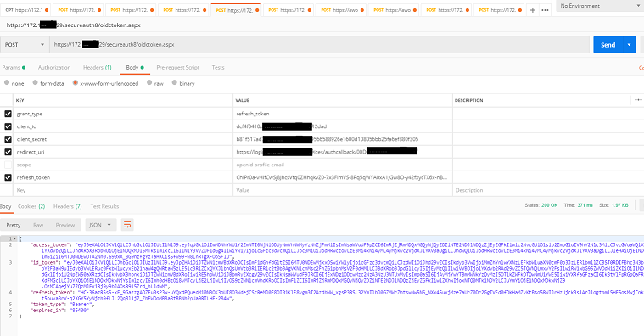644x336 pixels.
Task: Click the value cell containing refresh_token
Action: coord(343,114)
